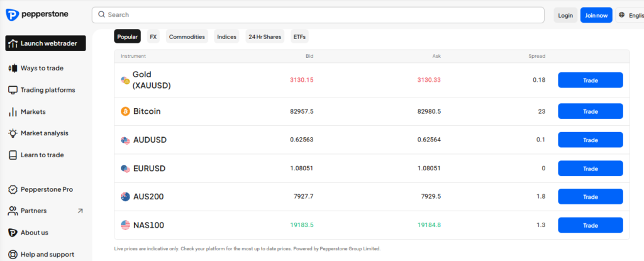Click the Learn to trade book icon
This screenshot has height=261, width=644.
(12, 155)
